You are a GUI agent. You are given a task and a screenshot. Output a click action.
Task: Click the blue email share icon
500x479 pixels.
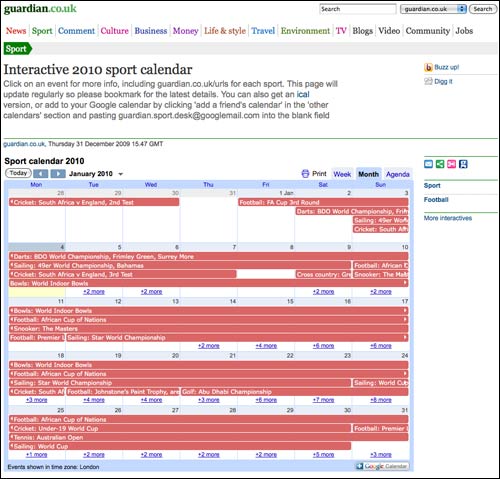429,164
